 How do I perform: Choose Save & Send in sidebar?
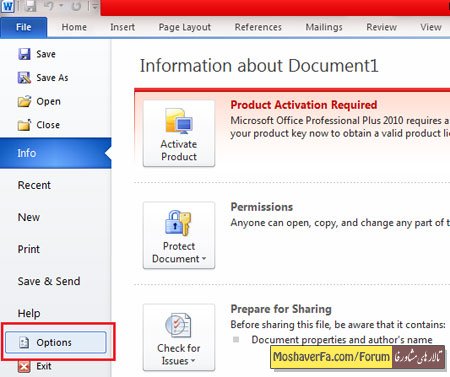(x=49, y=281)
